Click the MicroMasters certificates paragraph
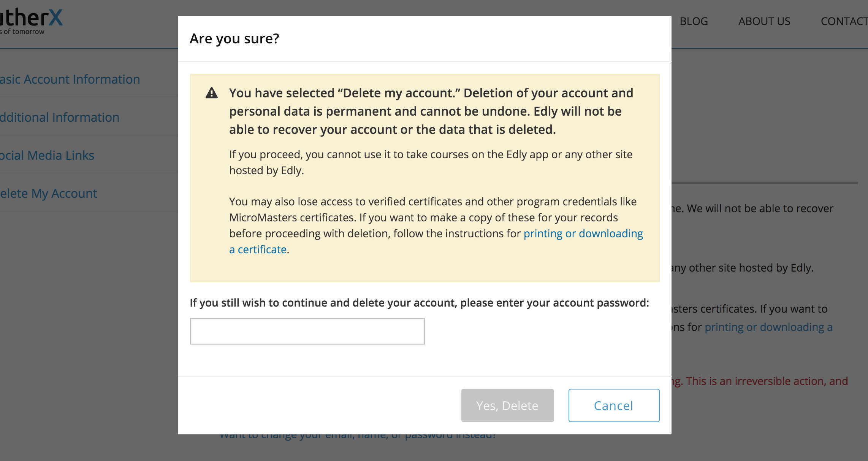Screen dimensions: 868x461 pos(436,226)
